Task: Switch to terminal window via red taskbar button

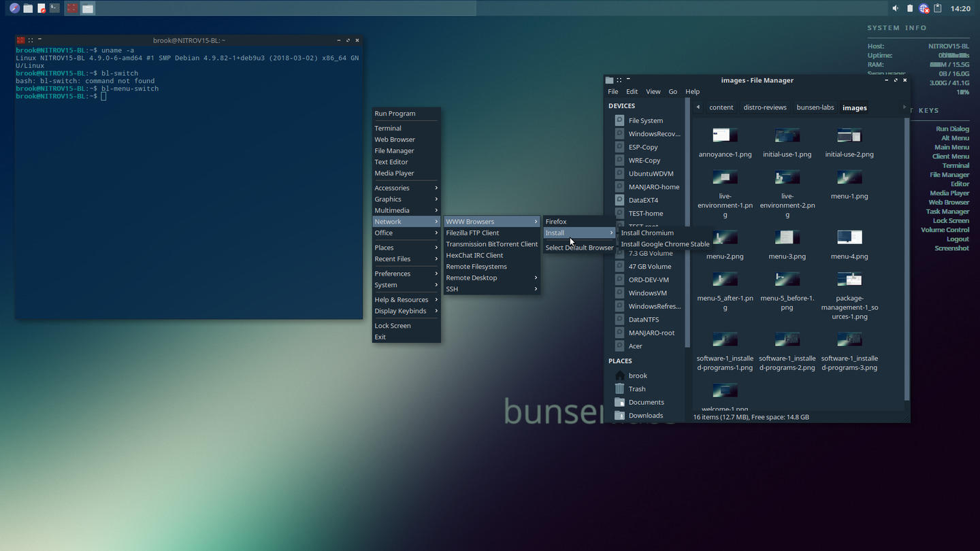Action: (x=71, y=8)
